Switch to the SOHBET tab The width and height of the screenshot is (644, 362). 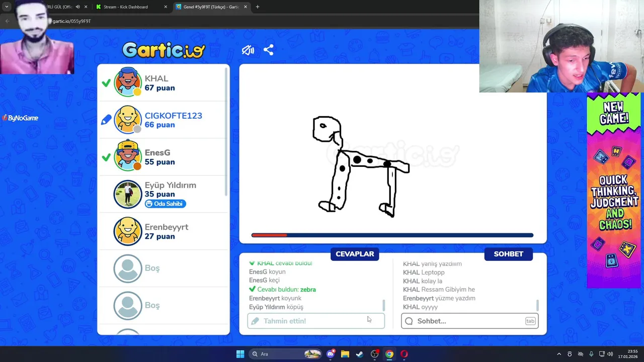(508, 254)
